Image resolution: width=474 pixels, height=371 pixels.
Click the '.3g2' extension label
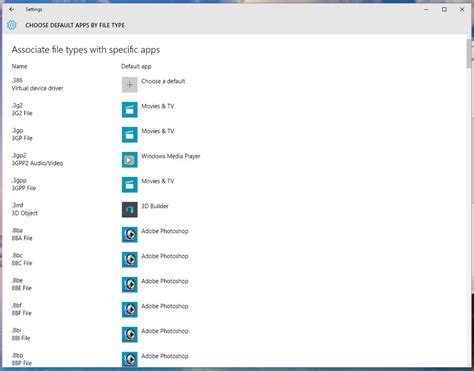[x=17, y=105]
